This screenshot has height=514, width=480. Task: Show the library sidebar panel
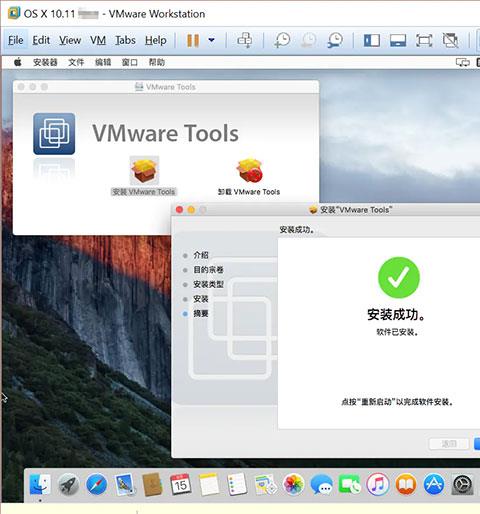click(372, 40)
